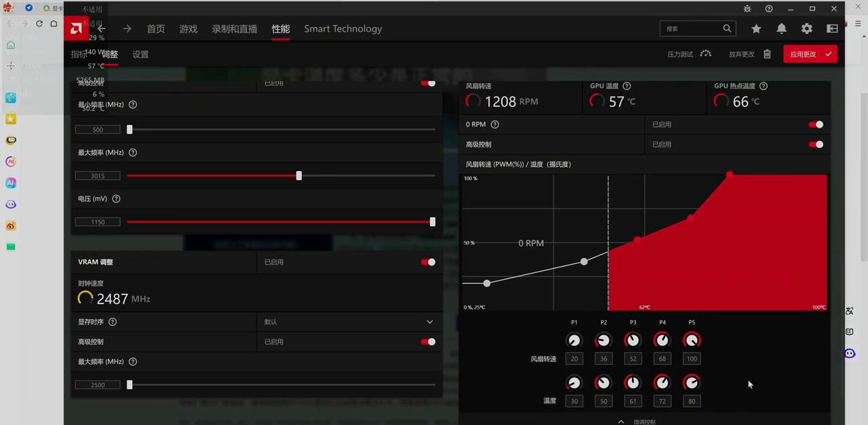
Task: Click P1 风扇转速 field showing 20
Action: coord(574,358)
